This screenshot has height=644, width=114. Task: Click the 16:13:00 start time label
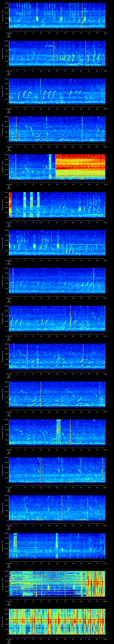9,450
